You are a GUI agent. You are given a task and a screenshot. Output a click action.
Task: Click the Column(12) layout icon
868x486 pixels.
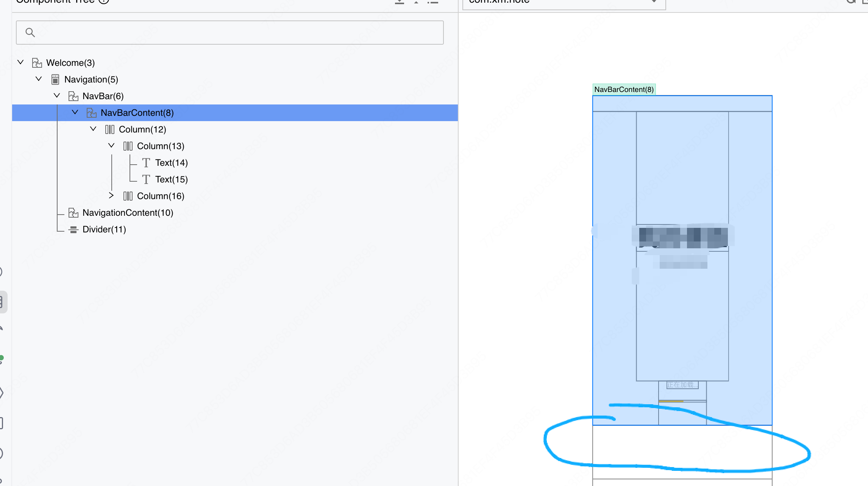[110, 129]
